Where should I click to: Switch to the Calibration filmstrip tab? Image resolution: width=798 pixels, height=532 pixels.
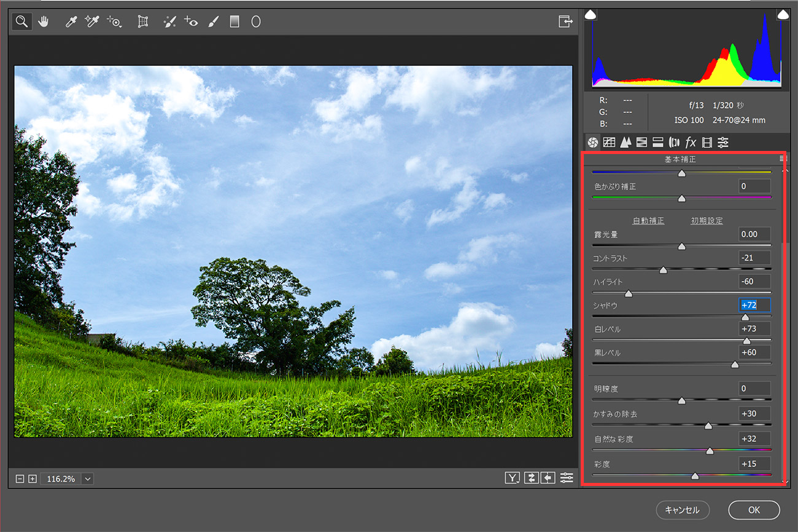pyautogui.click(x=707, y=142)
